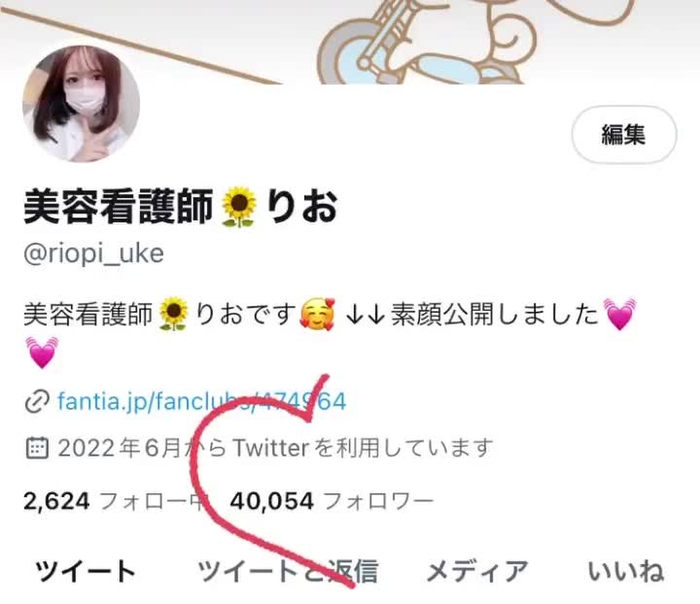Open the header banner image
Viewport: 700px width, 604px height.
[350, 42]
